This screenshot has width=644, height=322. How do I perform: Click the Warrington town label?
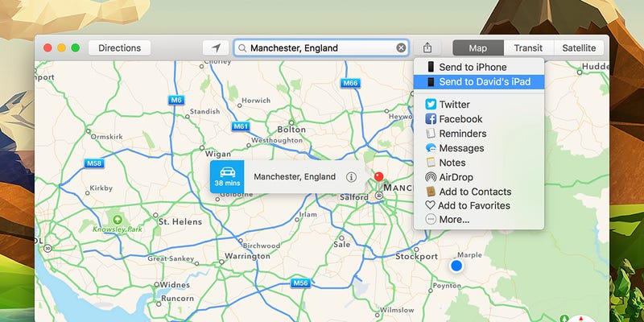click(x=247, y=256)
